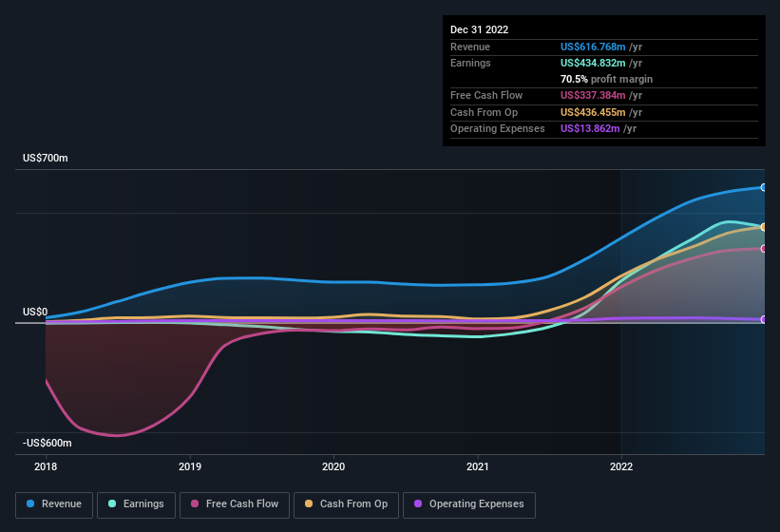Toggle the Earnings legend button
This screenshot has width=780, height=532.
click(x=136, y=504)
